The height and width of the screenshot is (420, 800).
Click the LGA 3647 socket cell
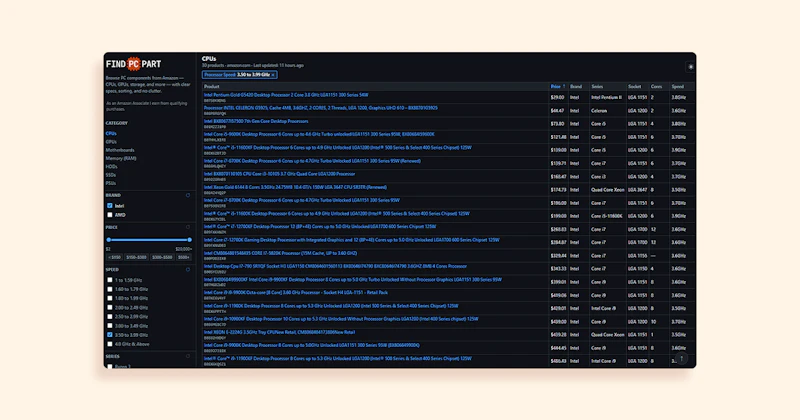637,190
